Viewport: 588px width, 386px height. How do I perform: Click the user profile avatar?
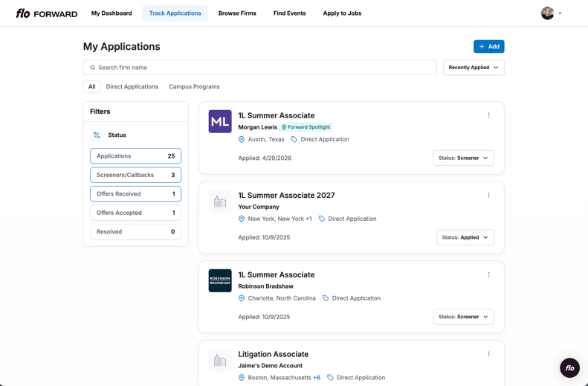(x=548, y=13)
